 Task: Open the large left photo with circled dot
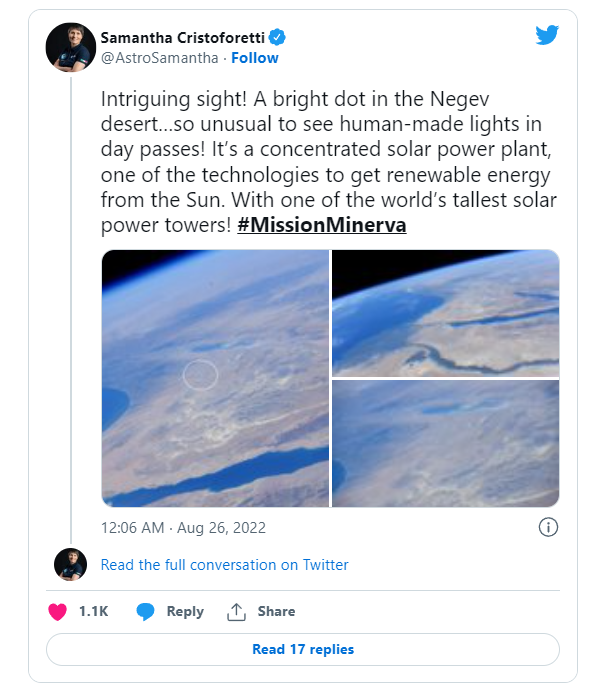tap(215, 378)
